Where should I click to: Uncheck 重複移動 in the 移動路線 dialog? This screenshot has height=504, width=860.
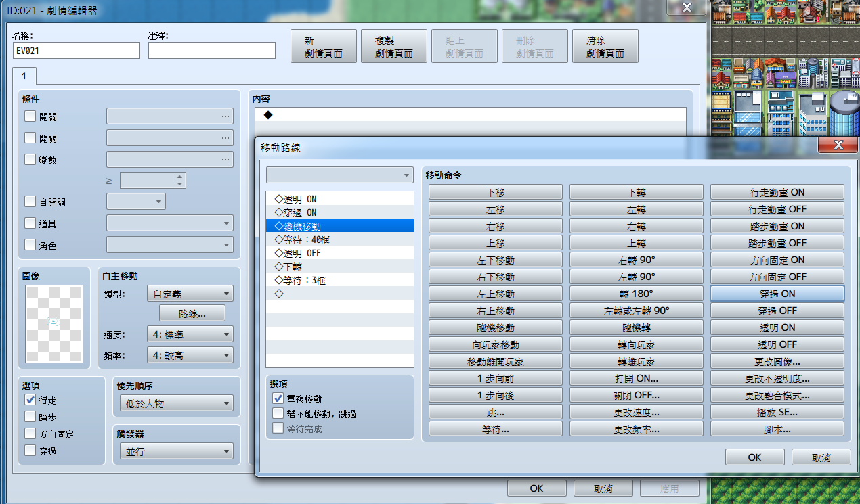tap(278, 398)
